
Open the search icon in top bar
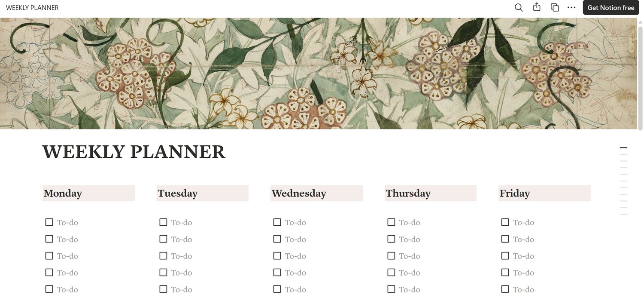[519, 8]
